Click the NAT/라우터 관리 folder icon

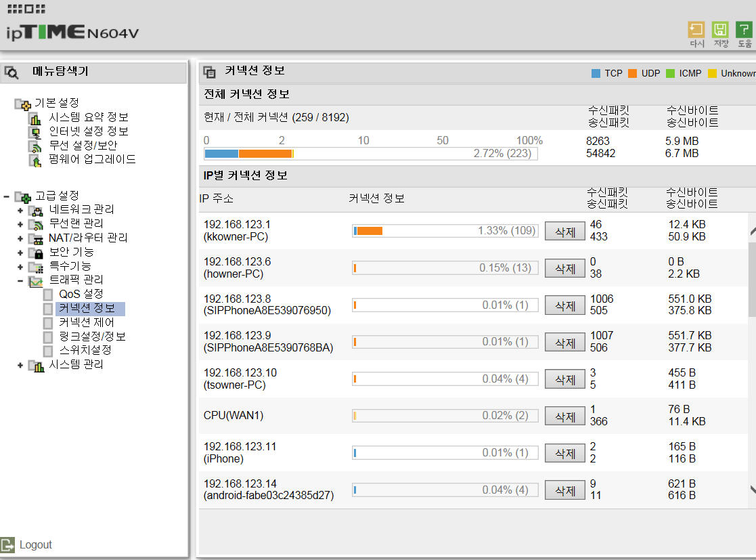tap(36, 238)
